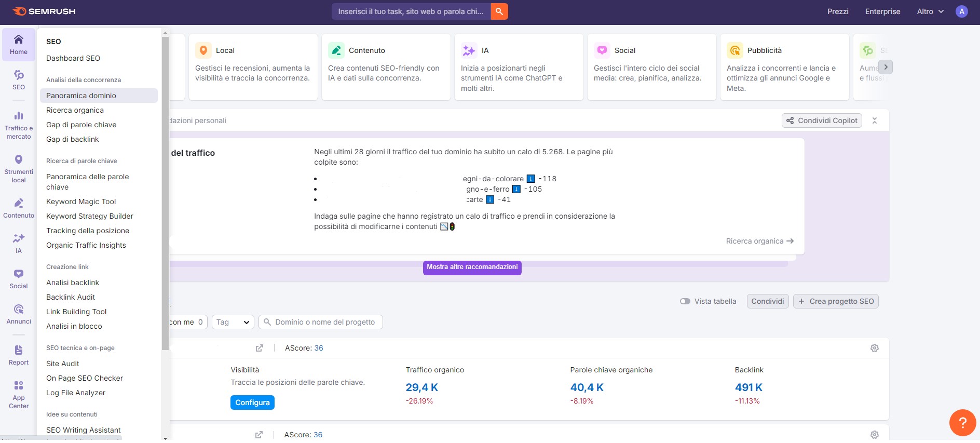Open Link Building Tool
Screen dimensions: 980x443
76,312
